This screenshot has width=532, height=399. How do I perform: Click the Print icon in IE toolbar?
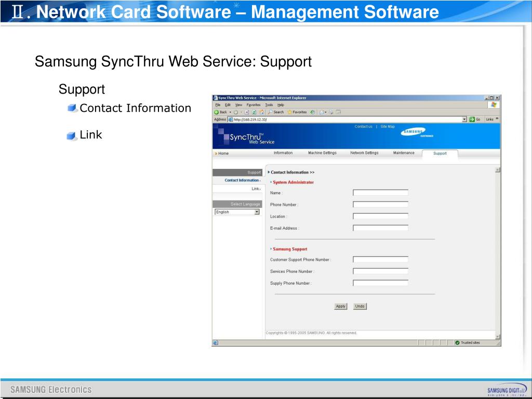click(331, 112)
